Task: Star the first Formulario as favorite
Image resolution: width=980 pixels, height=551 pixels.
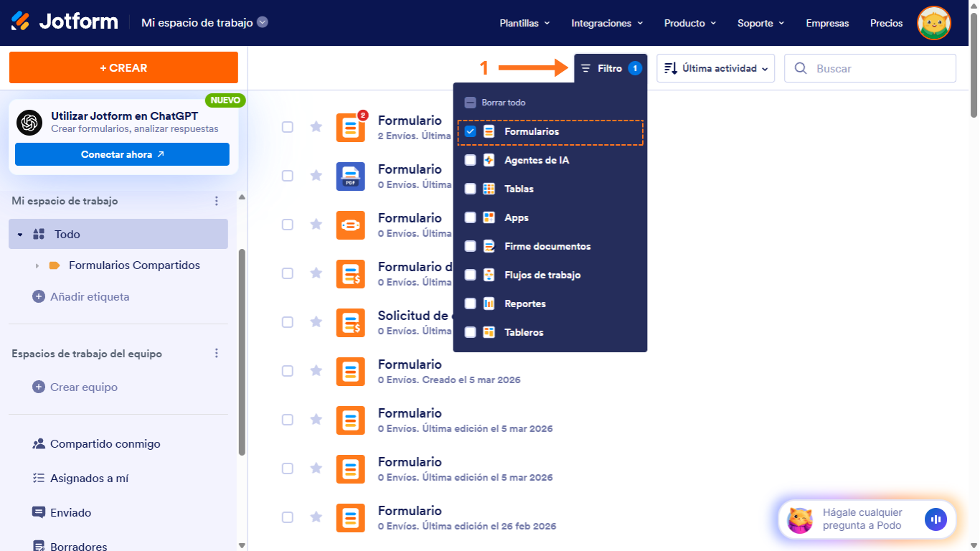Action: (316, 127)
